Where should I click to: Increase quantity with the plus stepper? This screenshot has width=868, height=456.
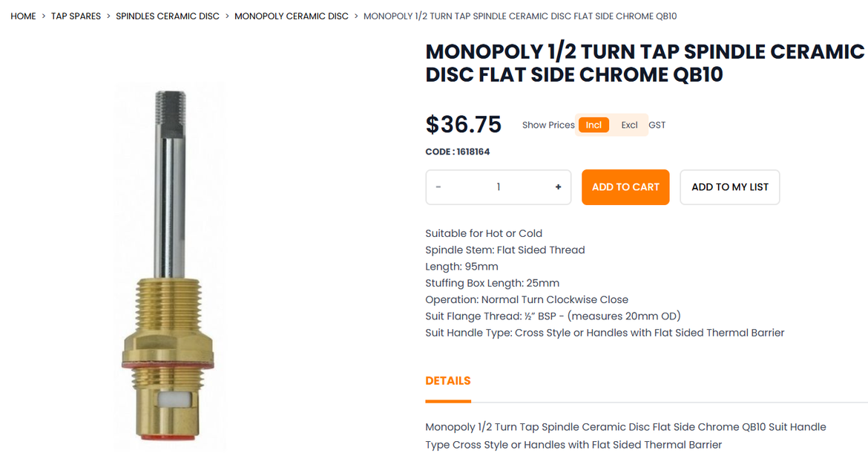[x=558, y=187]
